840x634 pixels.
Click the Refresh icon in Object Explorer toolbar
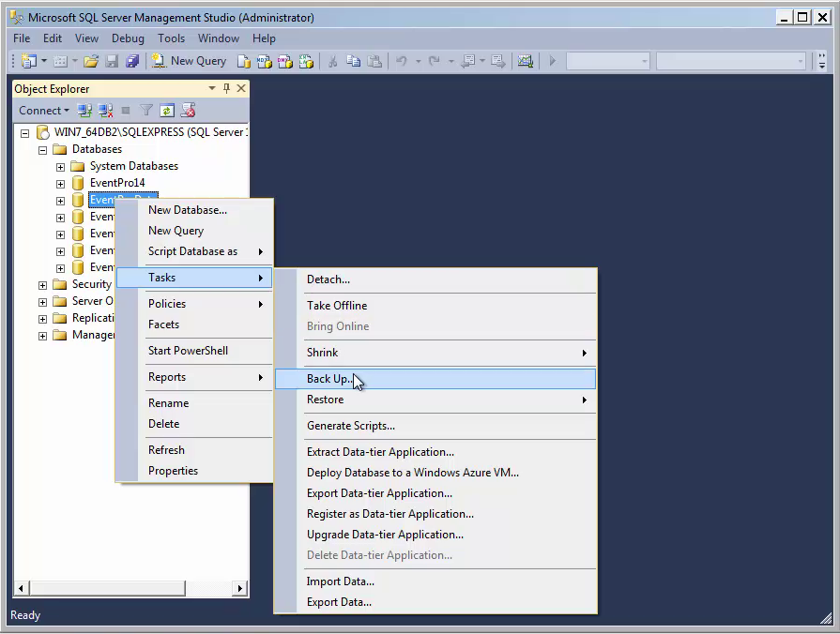[167, 111]
